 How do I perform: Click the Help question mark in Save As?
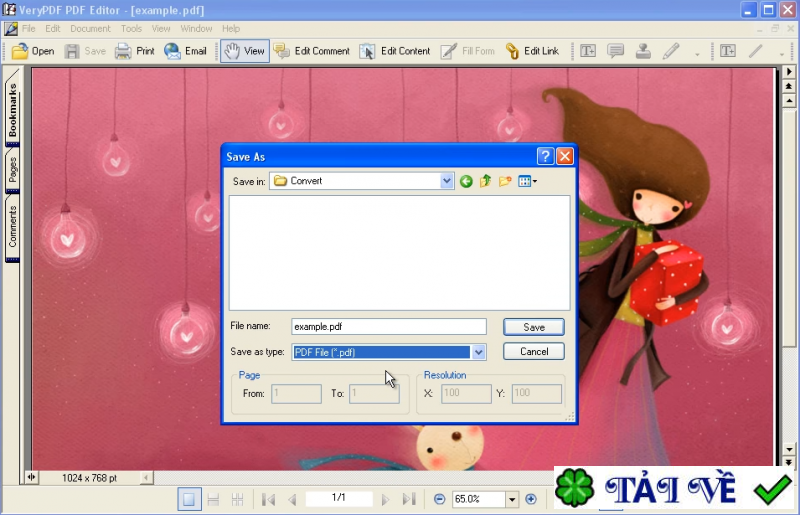(545, 156)
